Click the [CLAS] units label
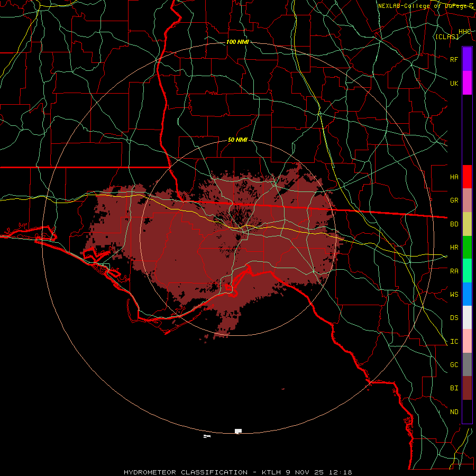 447,36
